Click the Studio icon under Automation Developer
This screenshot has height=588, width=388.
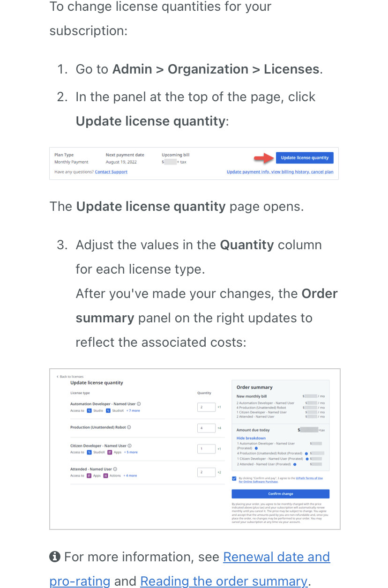pos(89,410)
